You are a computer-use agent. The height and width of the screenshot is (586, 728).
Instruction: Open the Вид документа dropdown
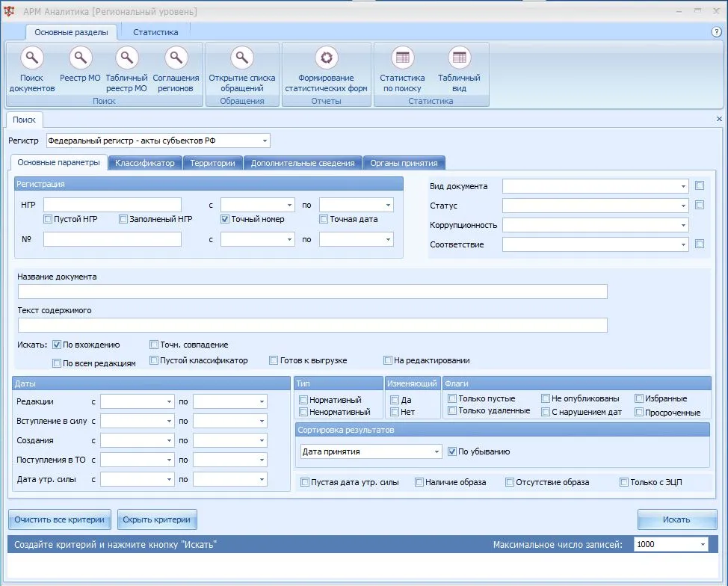[x=683, y=186]
